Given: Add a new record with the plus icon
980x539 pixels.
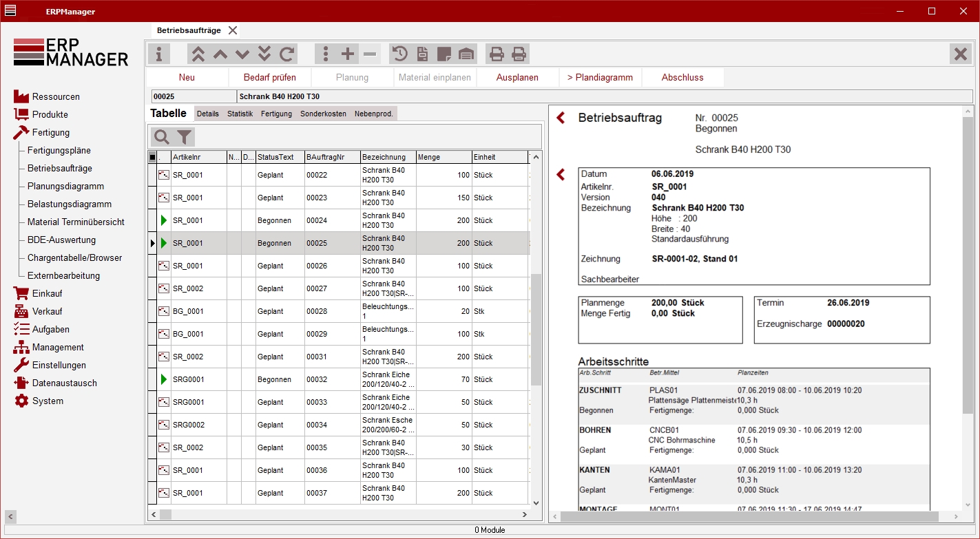Looking at the screenshot, I should (x=348, y=54).
